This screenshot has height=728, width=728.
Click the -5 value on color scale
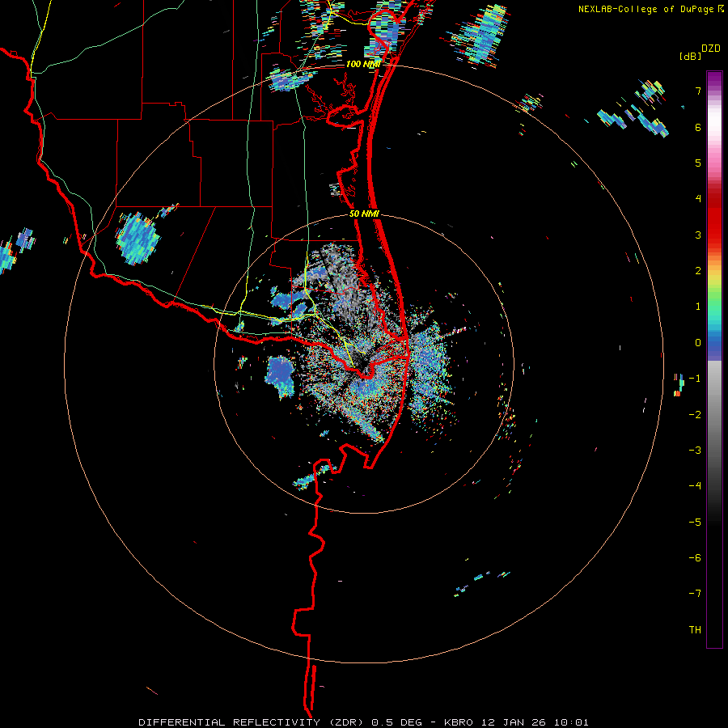coord(695,523)
